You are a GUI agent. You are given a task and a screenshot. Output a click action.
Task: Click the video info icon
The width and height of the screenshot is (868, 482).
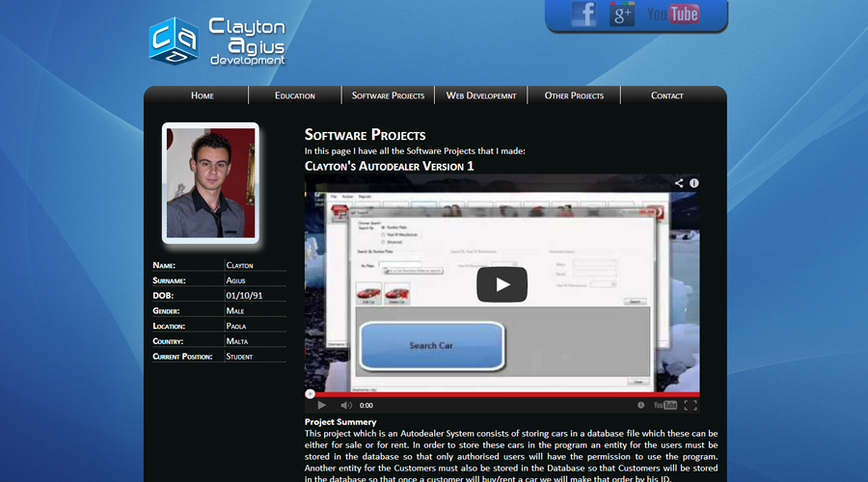693,183
